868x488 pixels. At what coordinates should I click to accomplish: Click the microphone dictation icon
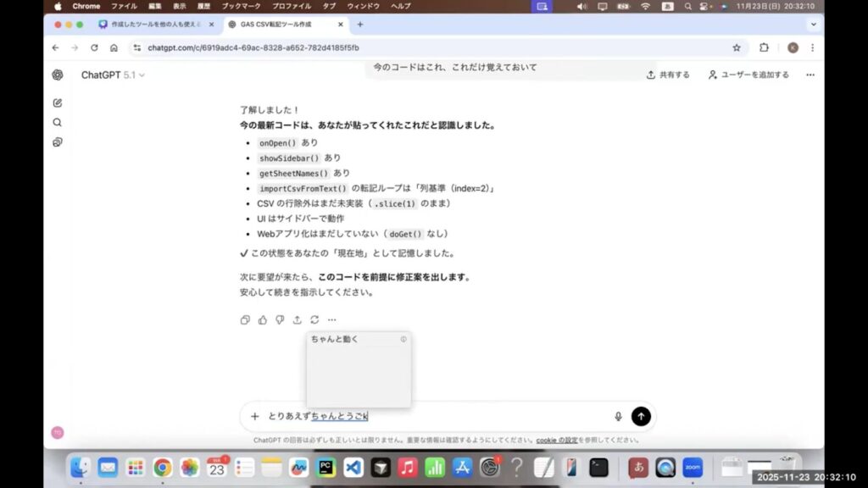coord(618,416)
